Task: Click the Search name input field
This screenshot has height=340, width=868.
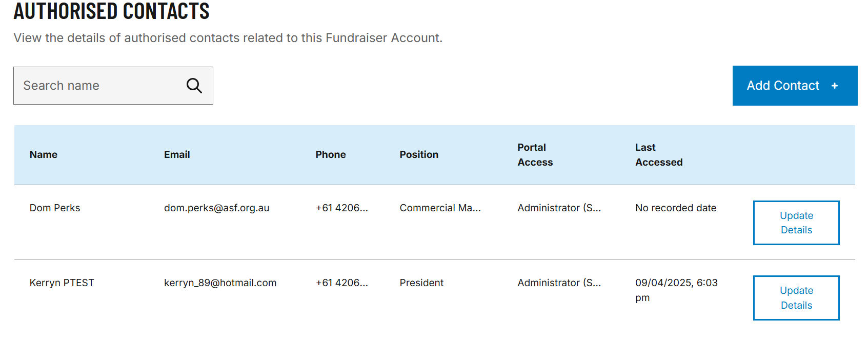Action: coord(113,86)
